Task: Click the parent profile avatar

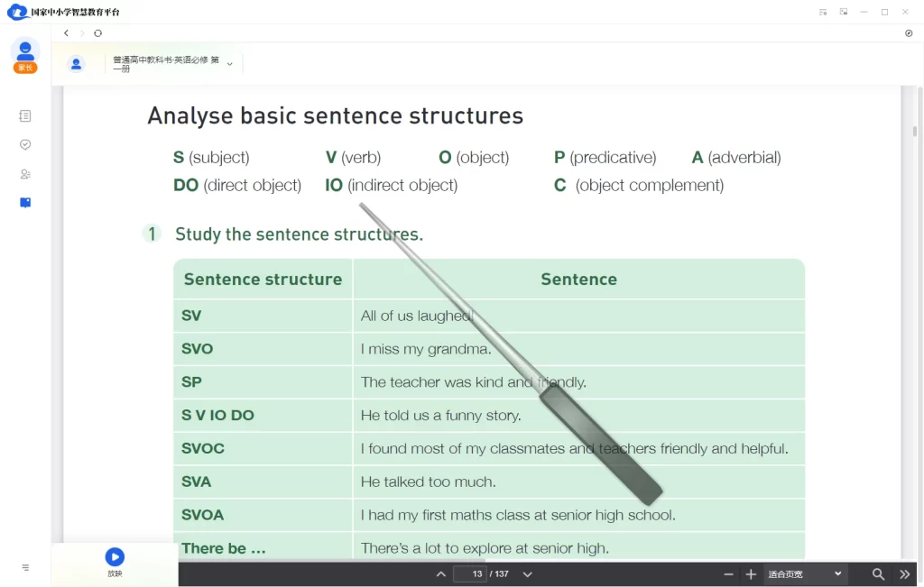Action: pos(25,51)
